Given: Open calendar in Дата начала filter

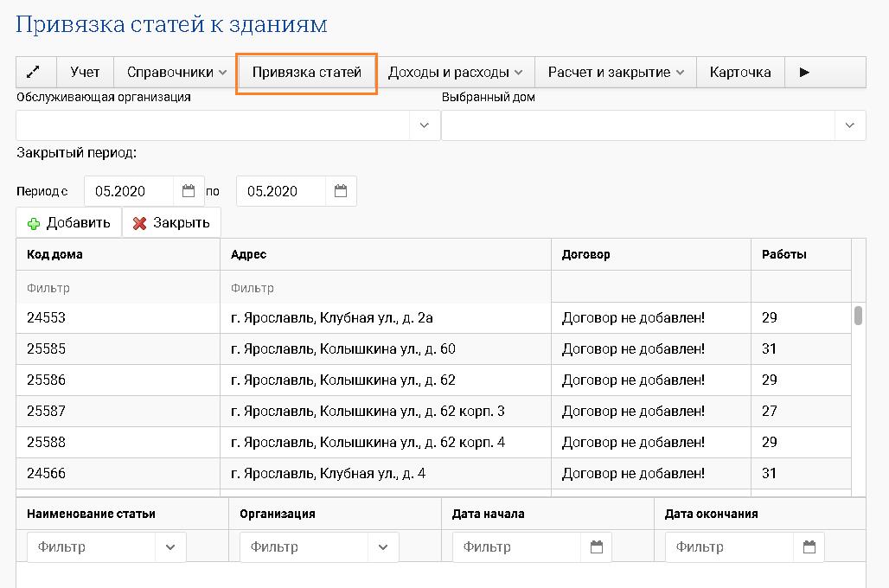Looking at the screenshot, I should pyautogui.click(x=596, y=547).
